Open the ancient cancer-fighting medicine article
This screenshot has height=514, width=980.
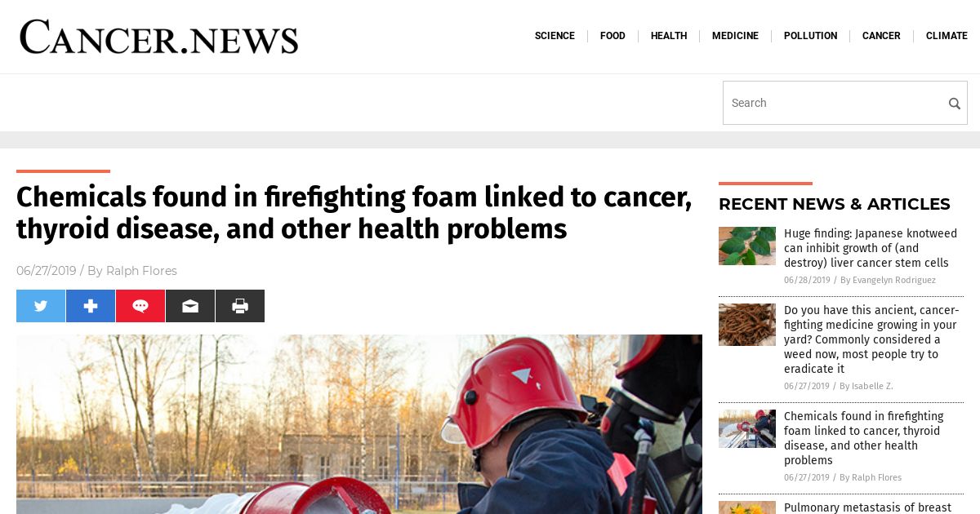pos(871,339)
